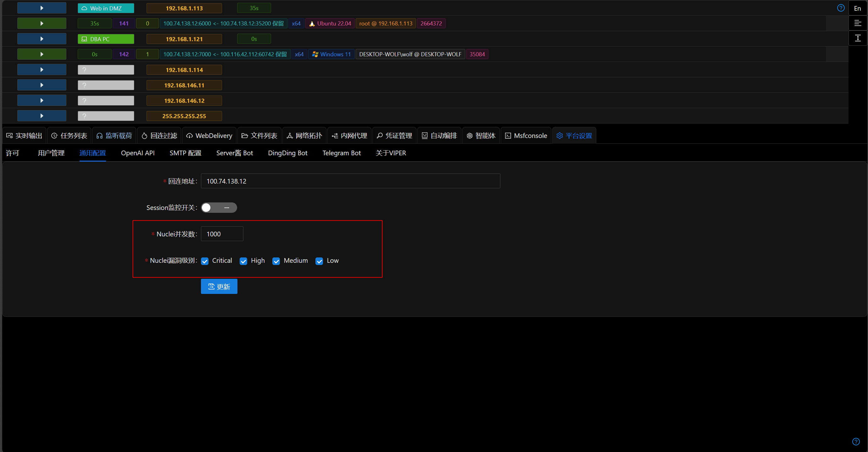Uncheck the Critical severity checkbox

click(x=204, y=261)
